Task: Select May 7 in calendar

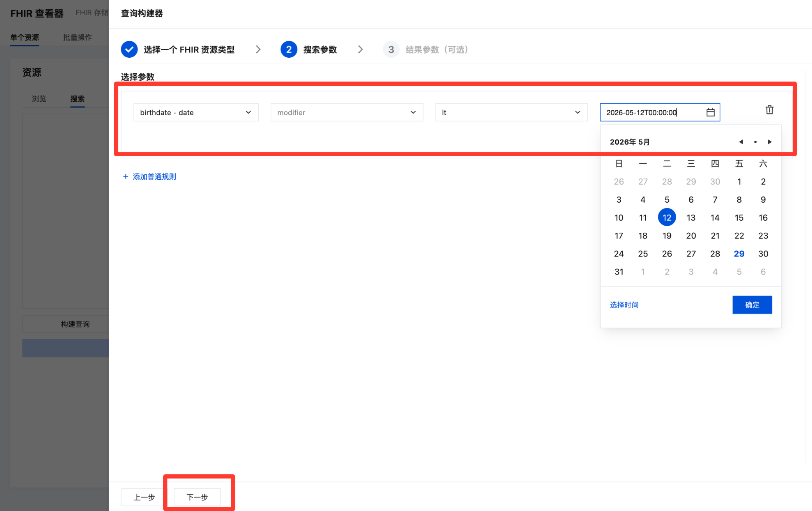Action: tap(715, 200)
